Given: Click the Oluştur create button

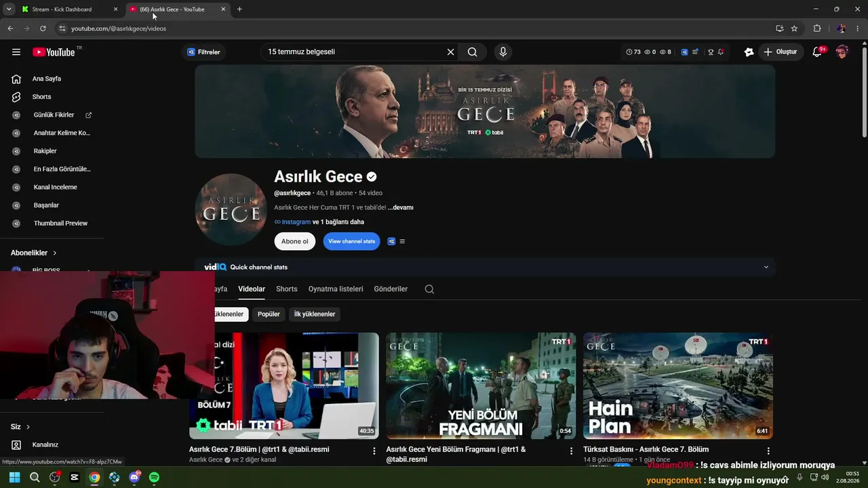Looking at the screenshot, I should point(781,52).
